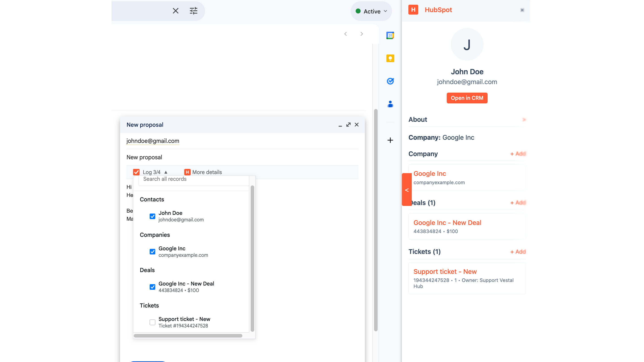The height and width of the screenshot is (362, 644).
Task: Expand the About section details
Action: [x=524, y=119]
